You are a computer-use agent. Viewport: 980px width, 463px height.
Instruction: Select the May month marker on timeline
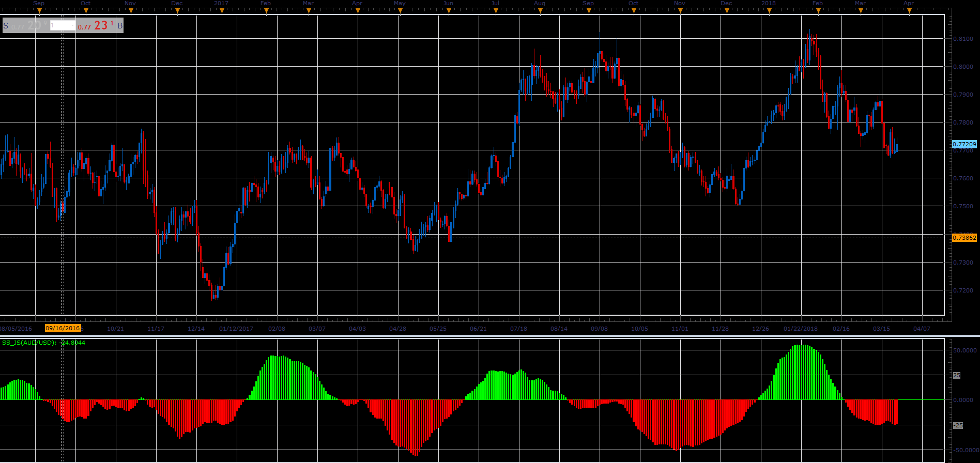click(x=400, y=3)
